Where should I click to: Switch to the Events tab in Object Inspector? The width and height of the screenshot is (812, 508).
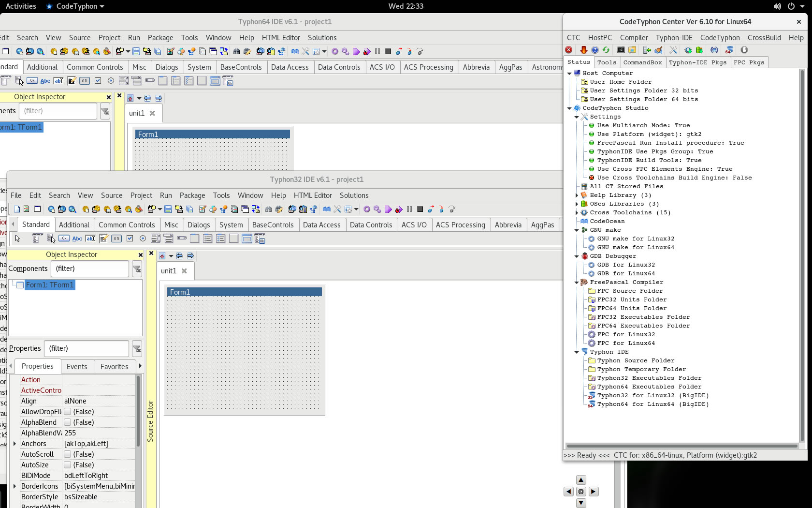pyautogui.click(x=77, y=367)
